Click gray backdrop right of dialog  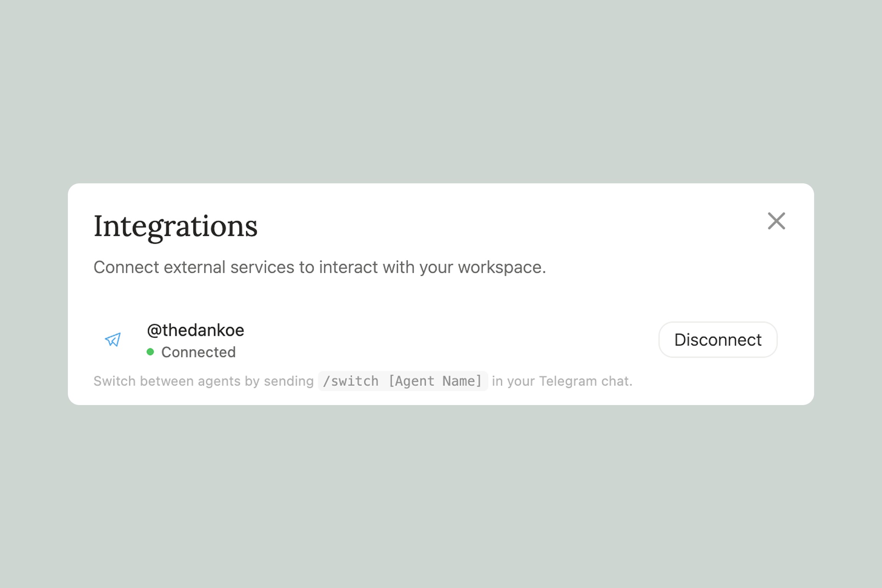pyautogui.click(x=848, y=294)
